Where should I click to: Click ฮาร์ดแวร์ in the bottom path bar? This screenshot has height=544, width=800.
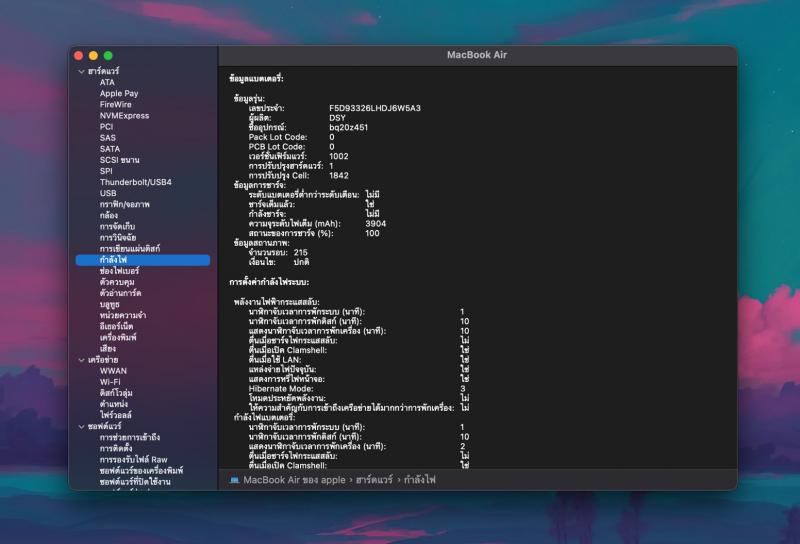click(x=374, y=480)
